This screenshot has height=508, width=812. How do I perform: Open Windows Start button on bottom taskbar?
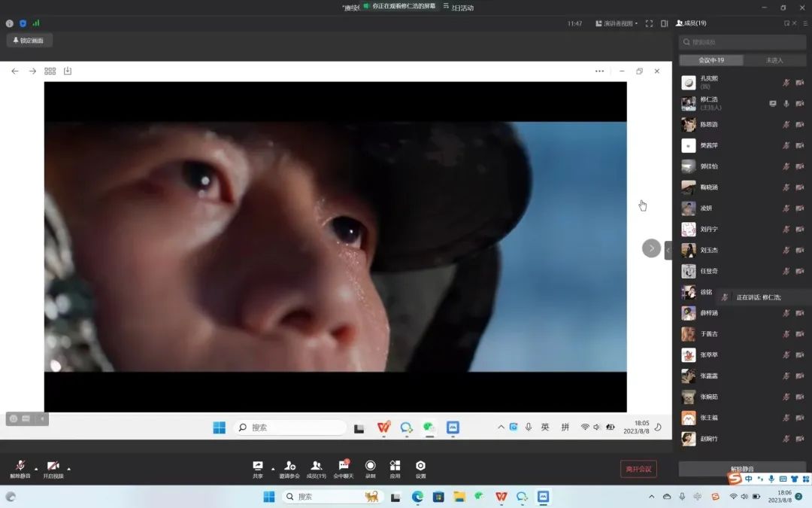coord(268,497)
